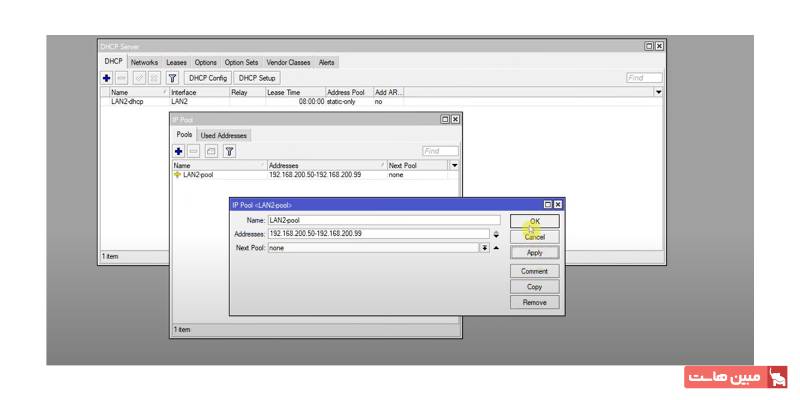800x400 pixels.
Task: Click the yellow pool icon beside LAN2-pool
Action: [x=178, y=175]
